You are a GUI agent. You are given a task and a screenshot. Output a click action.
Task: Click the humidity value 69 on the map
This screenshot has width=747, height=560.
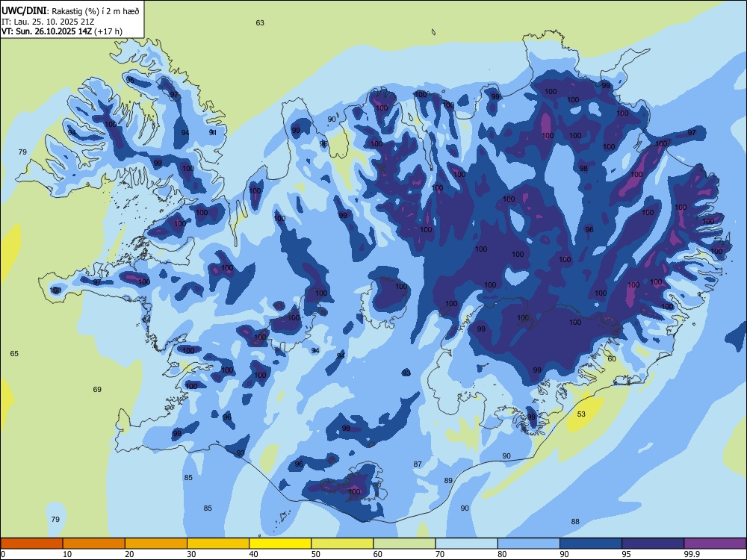click(97, 389)
